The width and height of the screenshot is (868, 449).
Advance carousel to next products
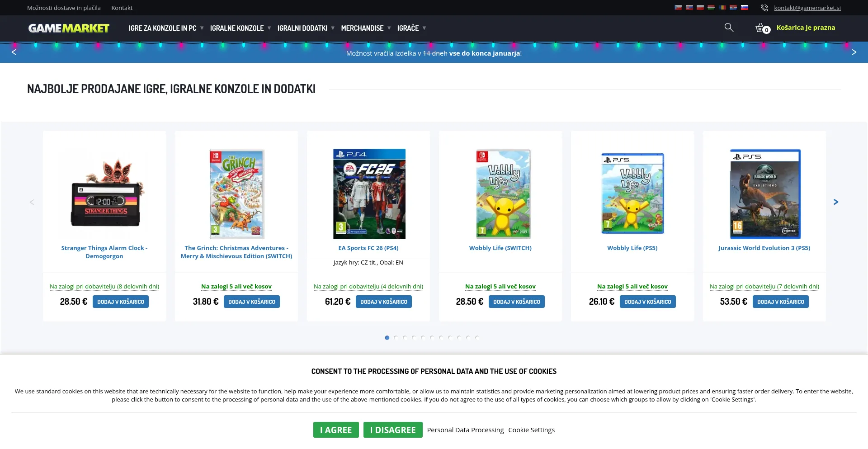click(x=836, y=202)
